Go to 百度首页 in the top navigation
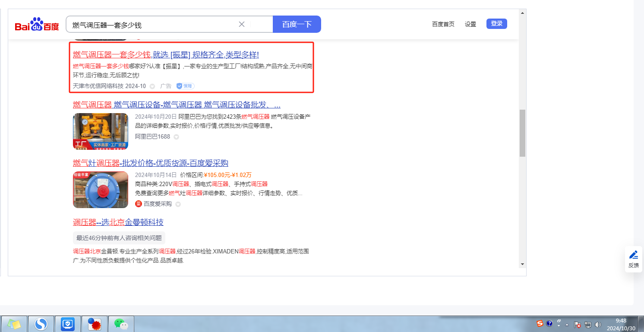This screenshot has width=644, height=332. tap(443, 24)
